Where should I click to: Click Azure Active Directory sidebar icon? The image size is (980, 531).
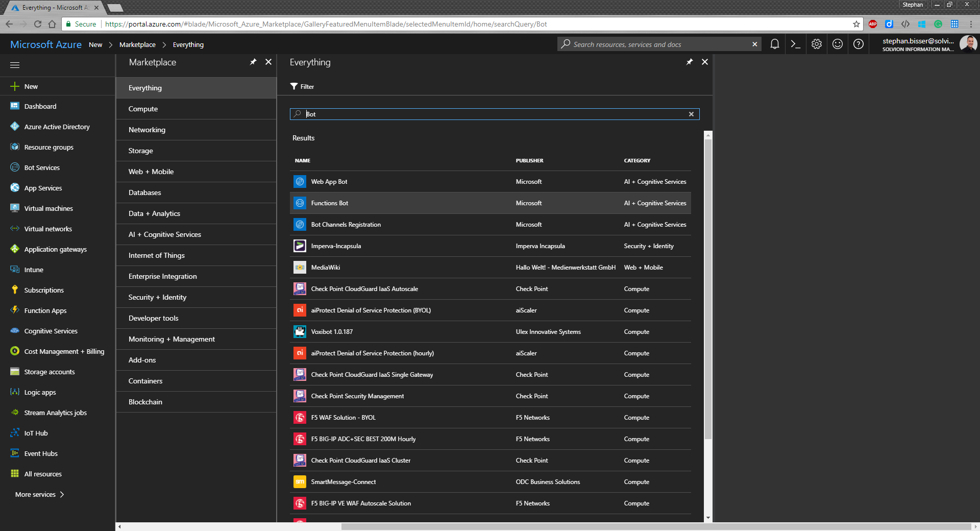pyautogui.click(x=15, y=126)
